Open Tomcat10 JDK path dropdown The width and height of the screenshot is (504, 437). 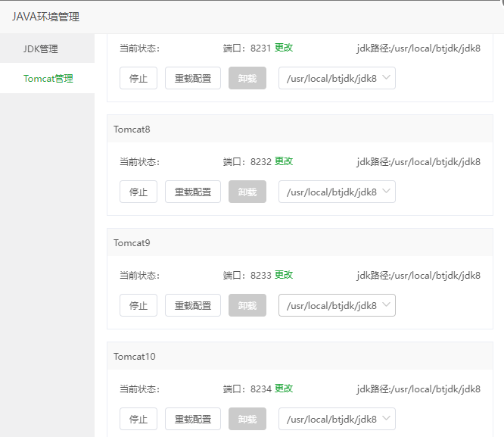[337, 419]
